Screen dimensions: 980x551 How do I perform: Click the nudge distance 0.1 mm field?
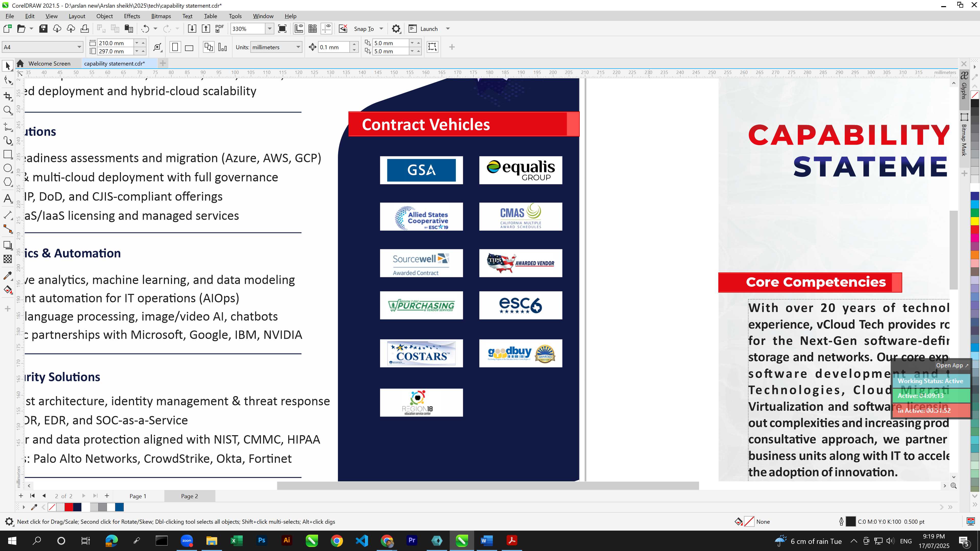coord(334,47)
